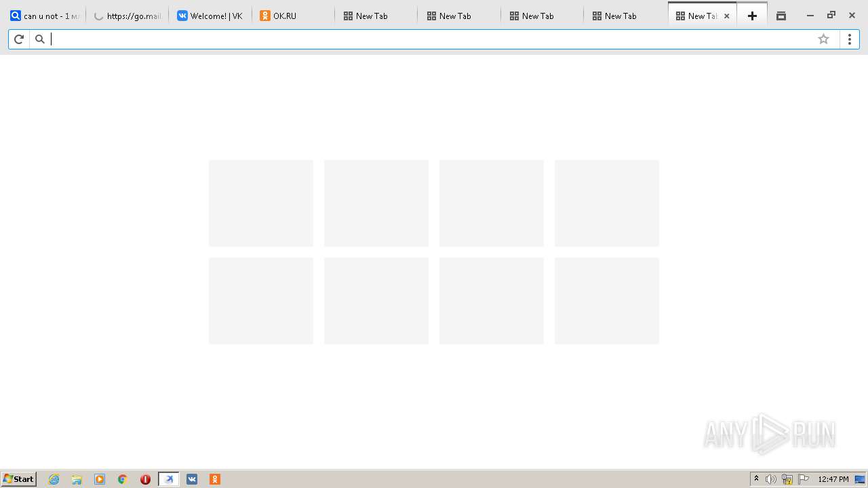The width and height of the screenshot is (868, 488).
Task: Restore down the browser window
Action: pyautogui.click(x=831, y=16)
